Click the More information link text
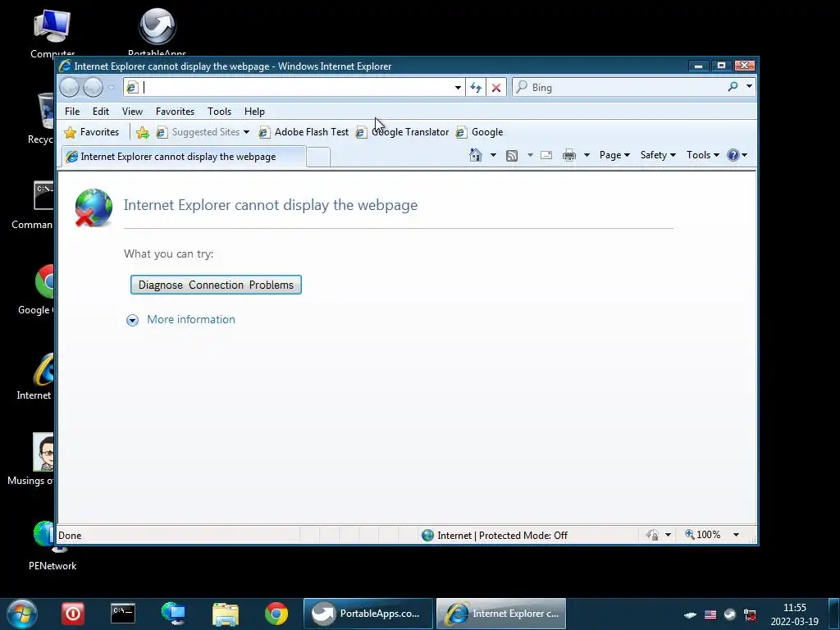Viewport: 840px width, 630px height. (x=191, y=319)
